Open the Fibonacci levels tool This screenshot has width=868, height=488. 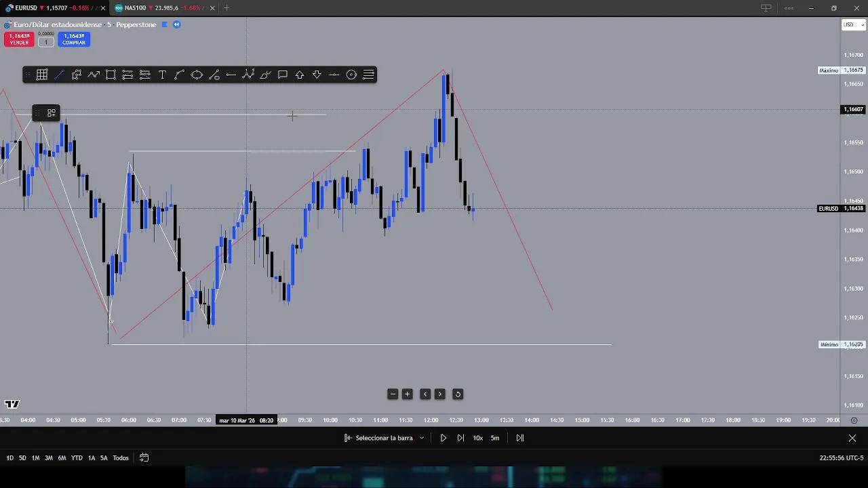[369, 75]
